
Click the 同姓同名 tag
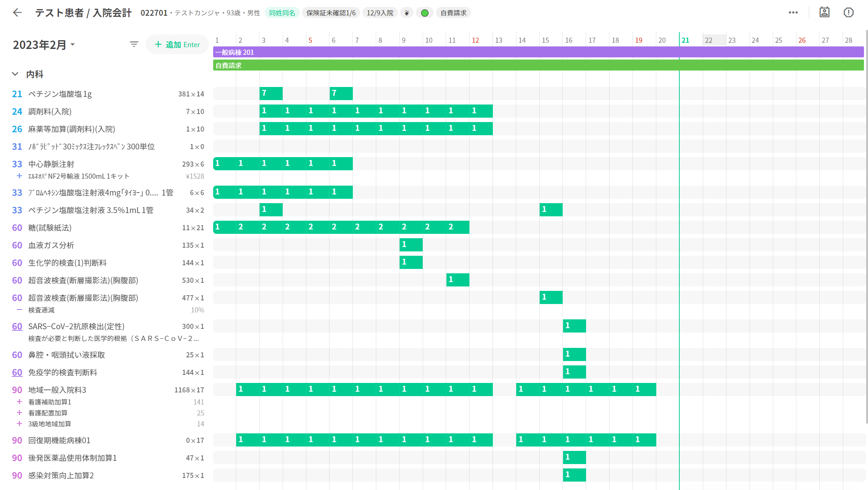click(282, 13)
